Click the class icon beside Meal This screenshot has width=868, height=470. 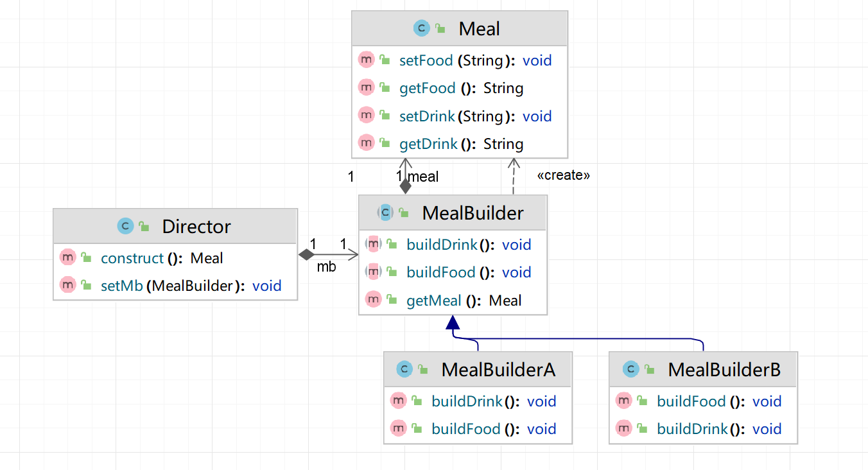[421, 28]
